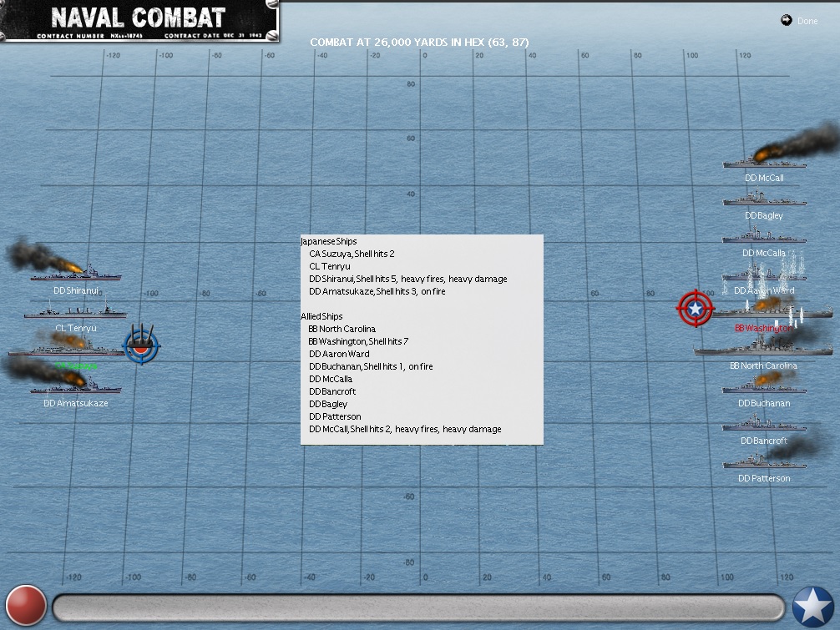The width and height of the screenshot is (840, 630).
Task: Click the DD Bagley label on map
Action: (x=764, y=215)
